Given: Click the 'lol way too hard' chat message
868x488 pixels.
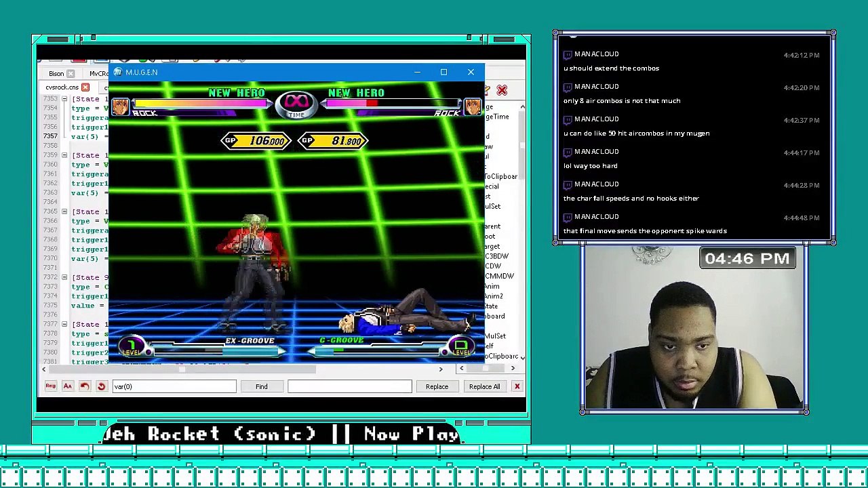Looking at the screenshot, I should [x=590, y=166].
